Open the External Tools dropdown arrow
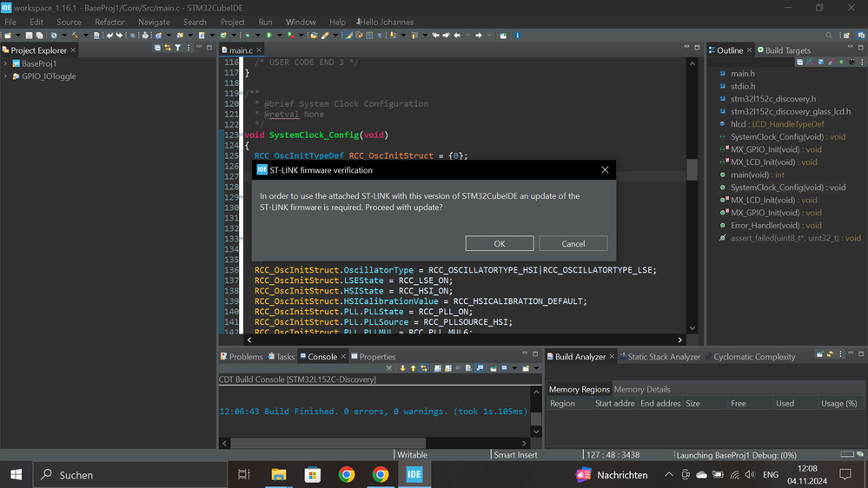This screenshot has width=868, height=488. [x=301, y=36]
